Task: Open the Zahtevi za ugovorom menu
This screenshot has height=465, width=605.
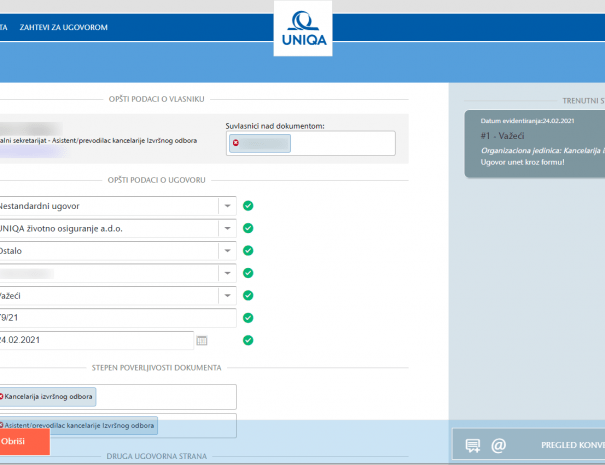Action: (x=63, y=27)
